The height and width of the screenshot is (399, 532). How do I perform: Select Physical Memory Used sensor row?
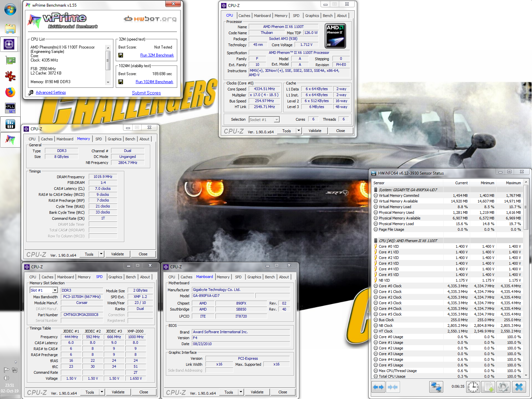pyautogui.click(x=447, y=212)
